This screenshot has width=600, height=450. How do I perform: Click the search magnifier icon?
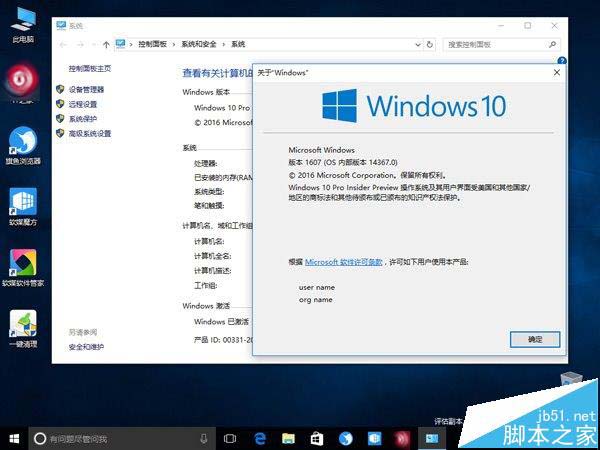(552, 45)
